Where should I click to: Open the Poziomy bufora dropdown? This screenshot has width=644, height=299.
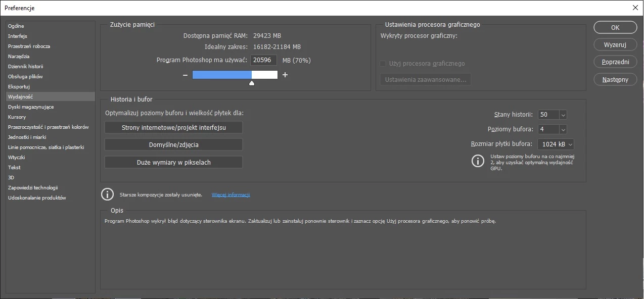[x=563, y=129]
